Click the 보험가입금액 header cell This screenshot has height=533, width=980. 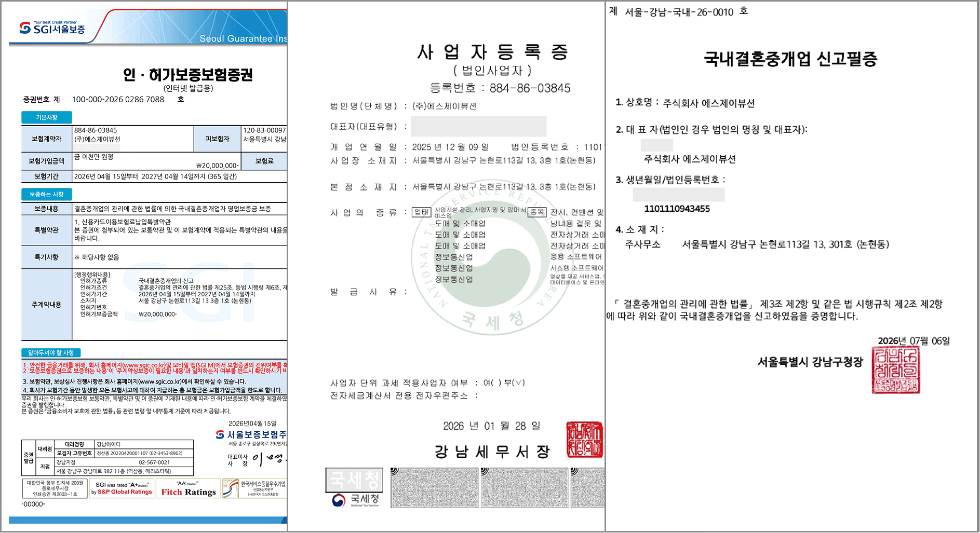click(47, 161)
